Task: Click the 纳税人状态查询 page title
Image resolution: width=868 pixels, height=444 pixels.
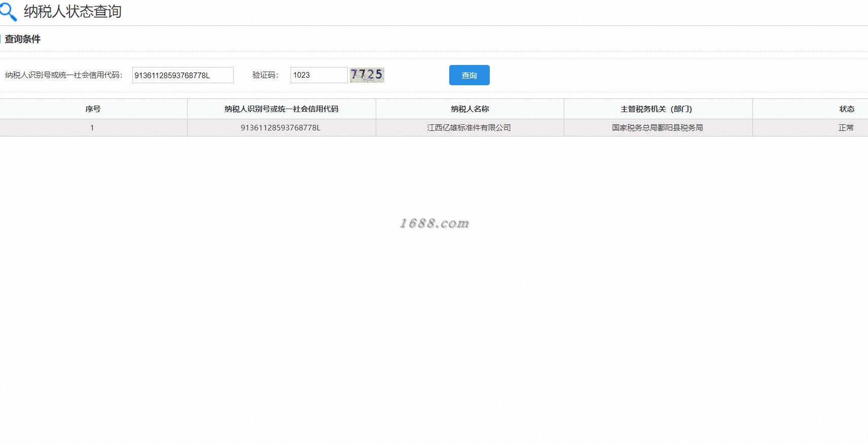Action: [73, 12]
